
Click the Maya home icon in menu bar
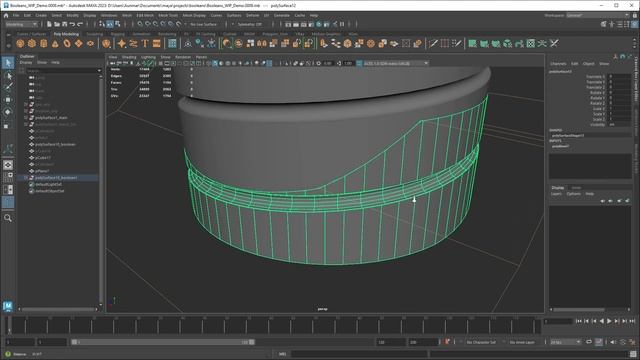coord(6,16)
